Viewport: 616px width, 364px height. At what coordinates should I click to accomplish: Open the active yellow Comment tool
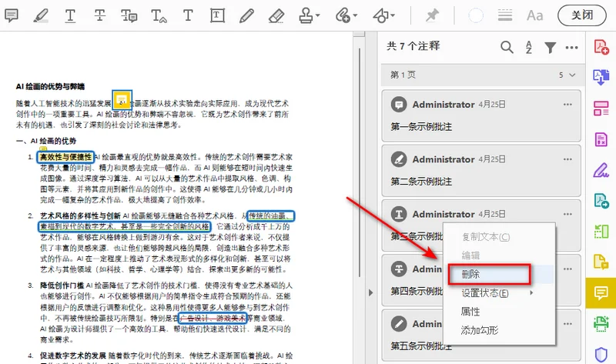[601, 293]
